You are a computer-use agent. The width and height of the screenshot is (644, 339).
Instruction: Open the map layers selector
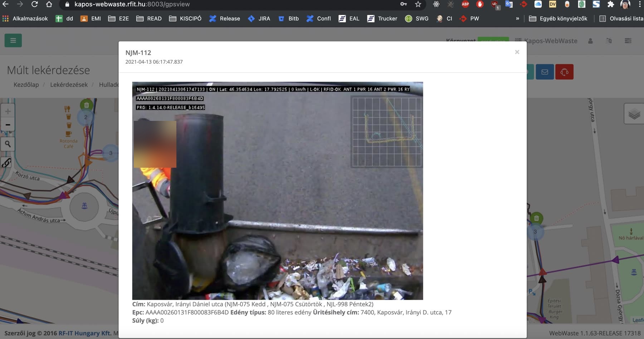click(634, 114)
